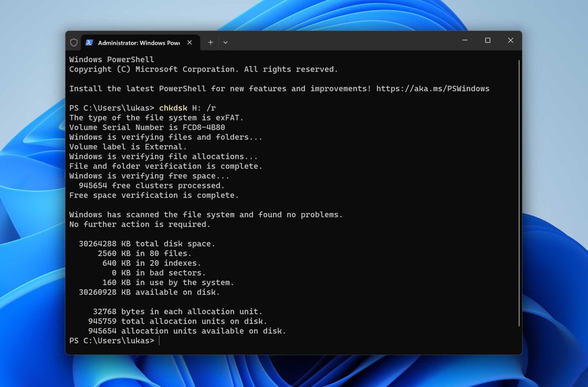588x387 pixels.
Task: Click the Volume label is External line
Action: click(128, 147)
